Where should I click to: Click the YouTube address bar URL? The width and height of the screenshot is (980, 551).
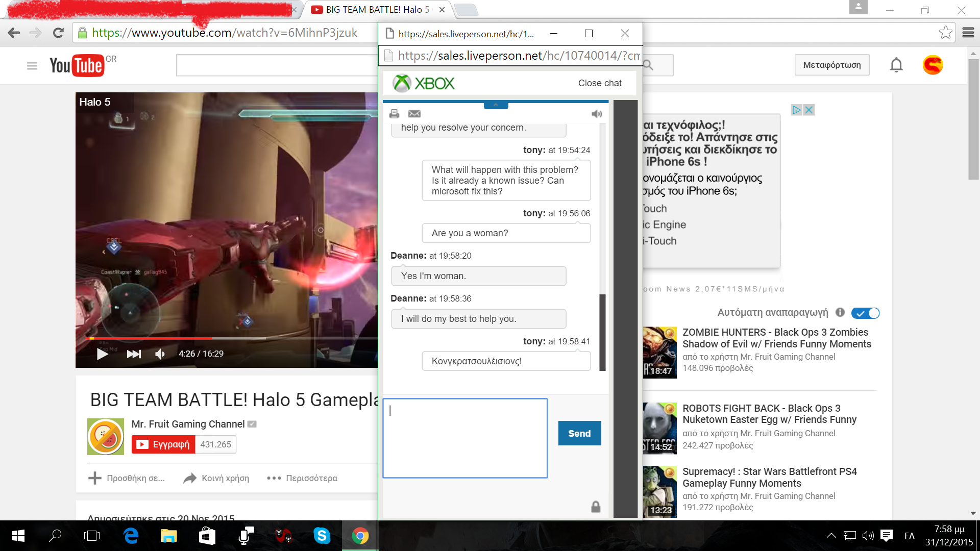pyautogui.click(x=225, y=33)
